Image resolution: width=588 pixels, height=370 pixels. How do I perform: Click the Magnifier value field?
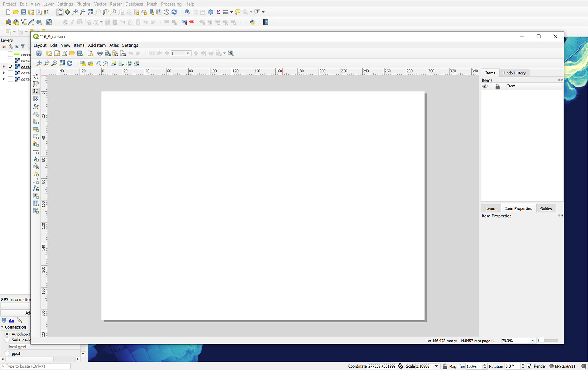[473, 366]
